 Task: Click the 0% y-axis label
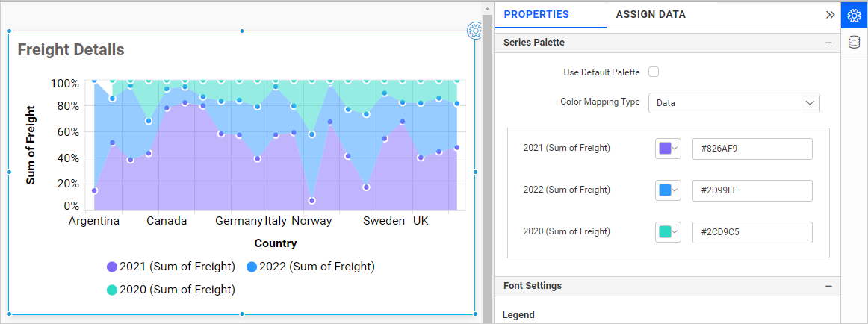coord(72,206)
